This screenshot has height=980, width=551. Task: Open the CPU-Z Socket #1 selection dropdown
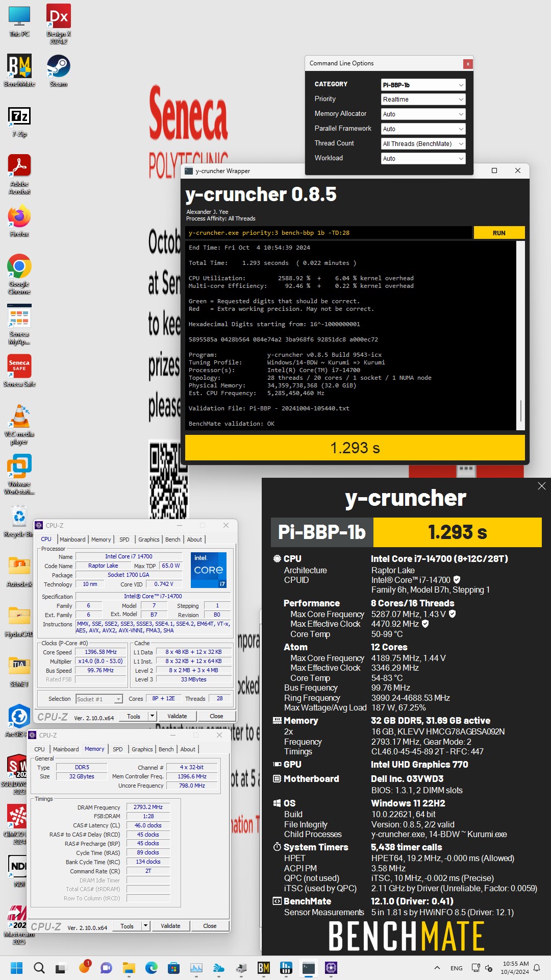point(99,699)
